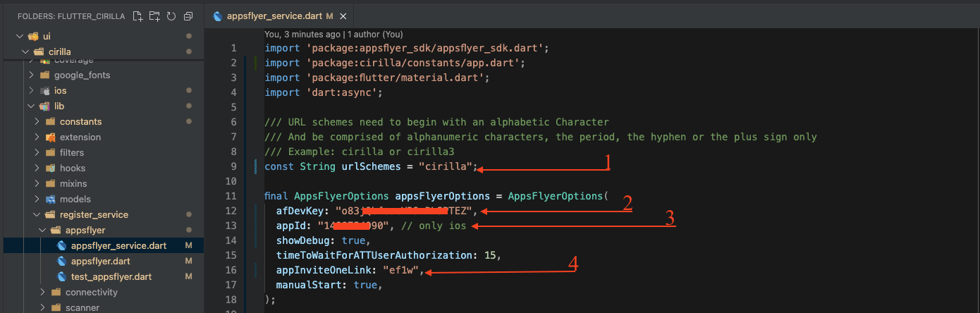Viewport: 980px width, 313px height.
Task: Refresh the explorer with the circular arrow icon
Action: point(171,16)
